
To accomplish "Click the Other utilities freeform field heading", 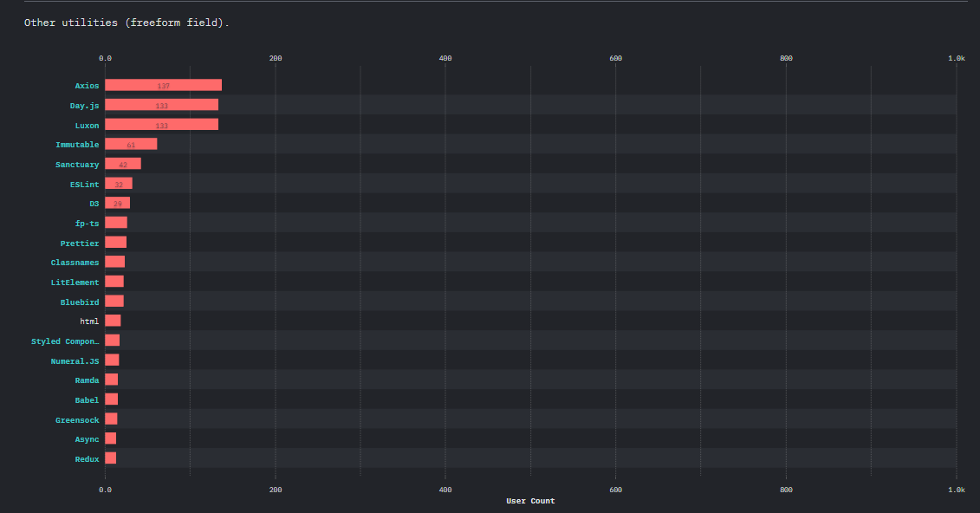I will pyautogui.click(x=127, y=23).
